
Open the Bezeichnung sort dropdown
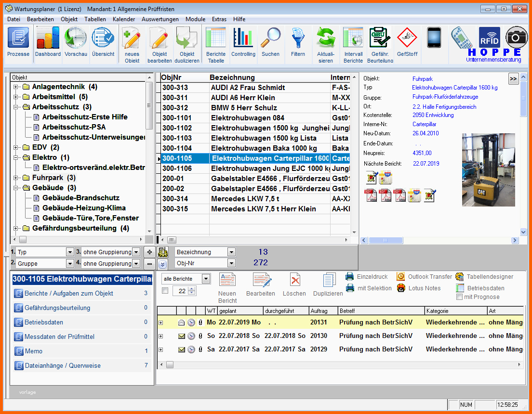(x=231, y=252)
